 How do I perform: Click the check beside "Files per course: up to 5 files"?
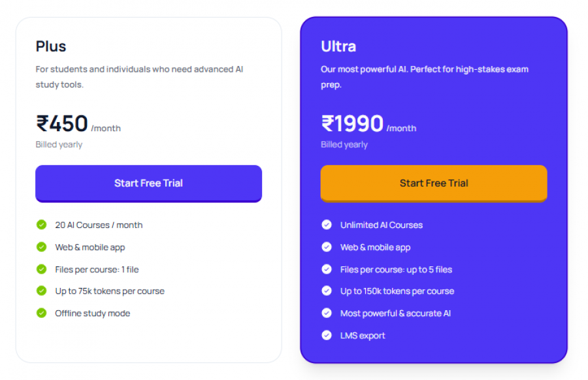[x=327, y=269]
